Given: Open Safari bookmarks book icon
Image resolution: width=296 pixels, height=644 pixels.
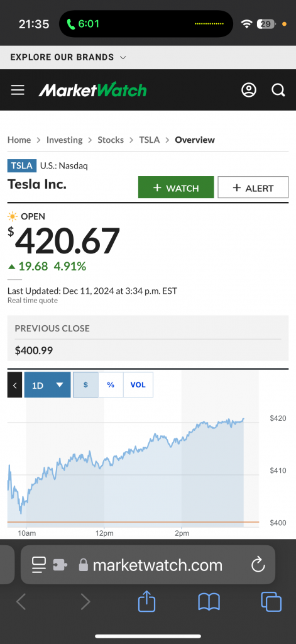Looking at the screenshot, I should pos(209,602).
